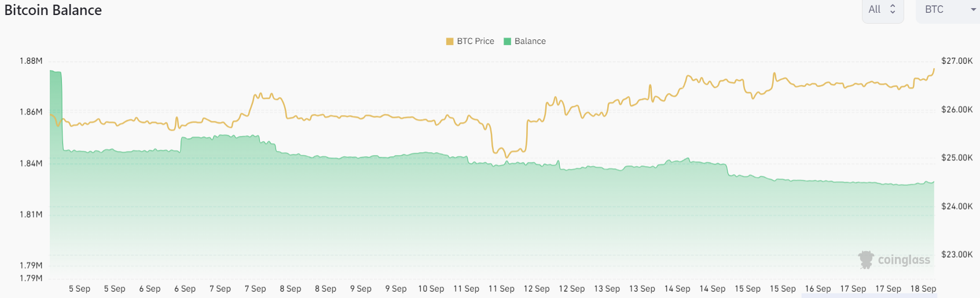This screenshot has height=298, width=980.
Task: Toggle the BTC Price legend series
Action: click(475, 41)
